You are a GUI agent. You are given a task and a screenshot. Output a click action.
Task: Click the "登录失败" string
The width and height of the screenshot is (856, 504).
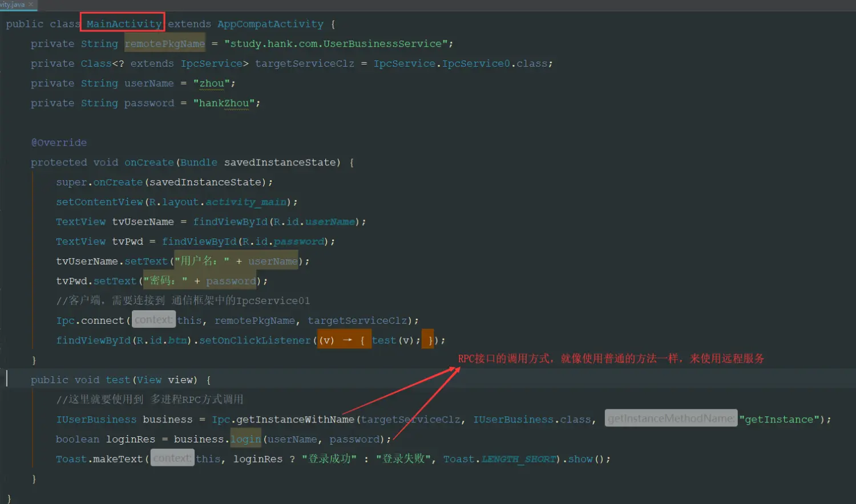pyautogui.click(x=403, y=459)
